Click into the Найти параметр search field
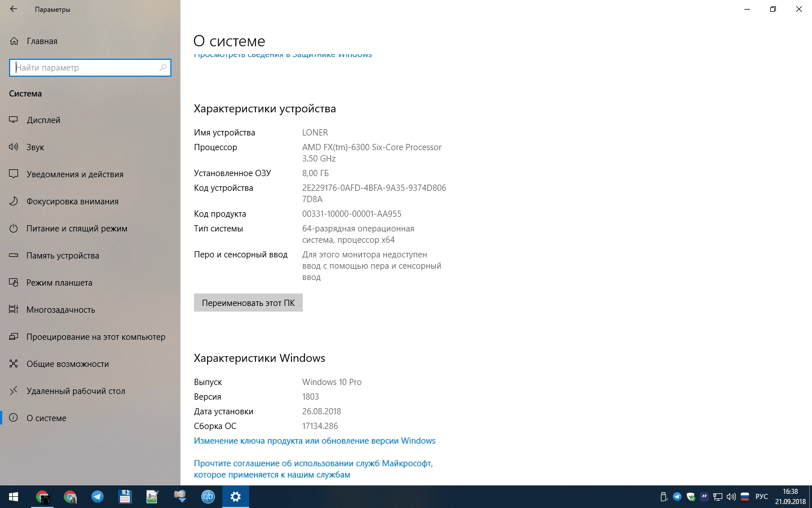The width and height of the screenshot is (812, 508). point(90,68)
